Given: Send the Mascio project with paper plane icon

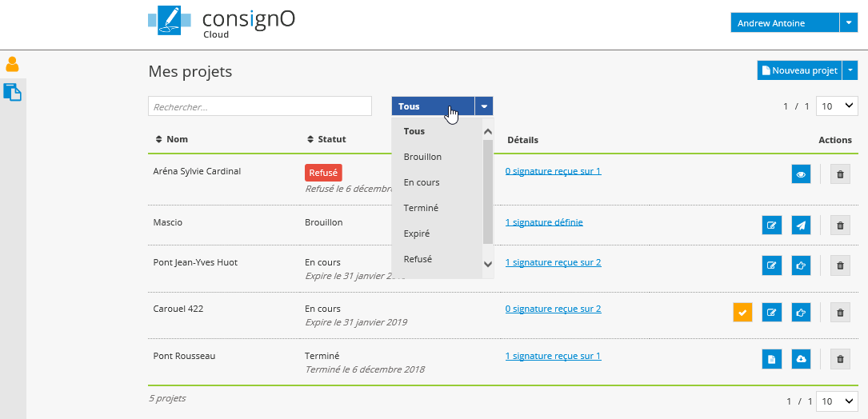Looking at the screenshot, I should pyautogui.click(x=801, y=225).
